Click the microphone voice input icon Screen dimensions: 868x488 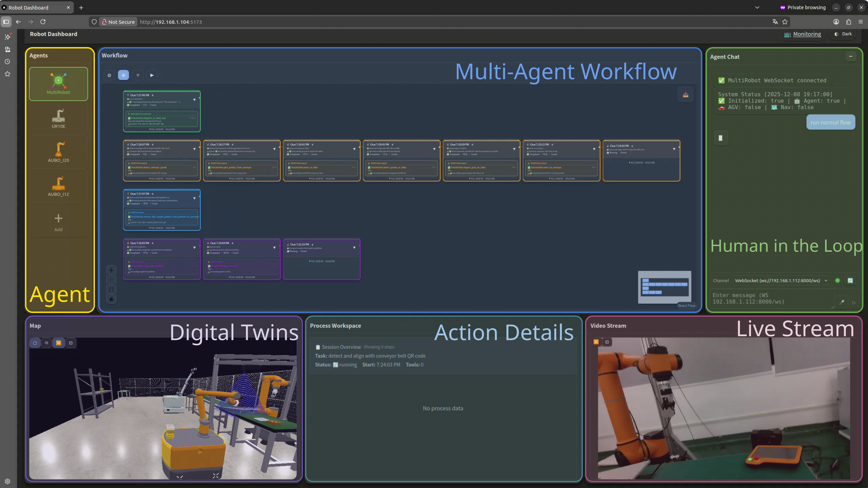coord(842,302)
